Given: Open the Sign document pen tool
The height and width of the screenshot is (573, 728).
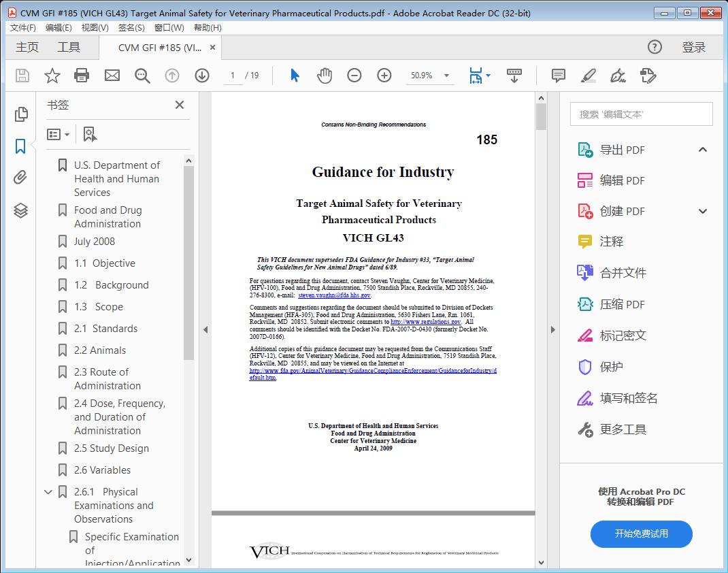Looking at the screenshot, I should 618,76.
